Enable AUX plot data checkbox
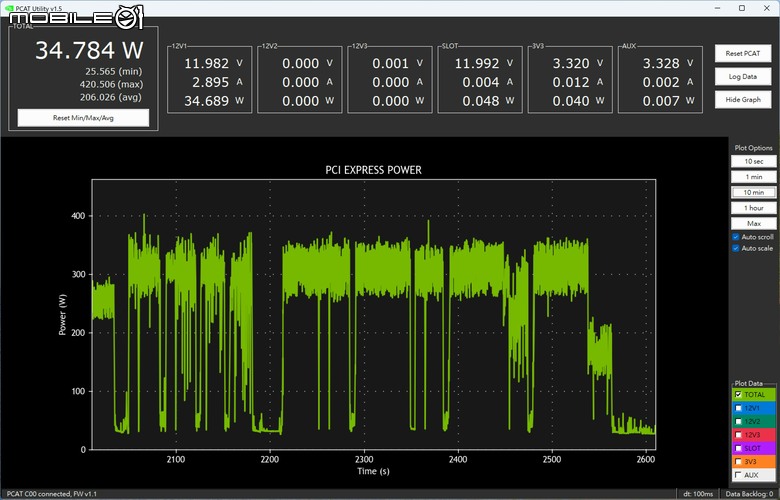The image size is (780, 500). click(x=738, y=475)
